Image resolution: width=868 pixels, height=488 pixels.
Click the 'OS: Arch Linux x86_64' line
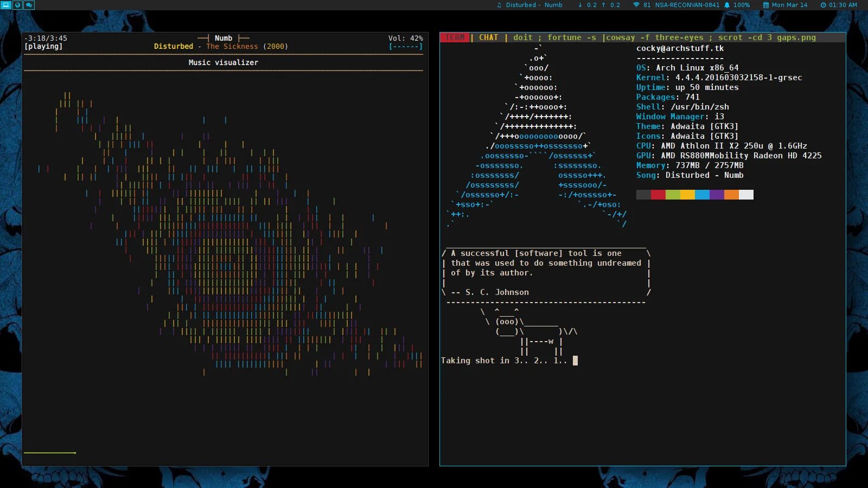coord(687,68)
